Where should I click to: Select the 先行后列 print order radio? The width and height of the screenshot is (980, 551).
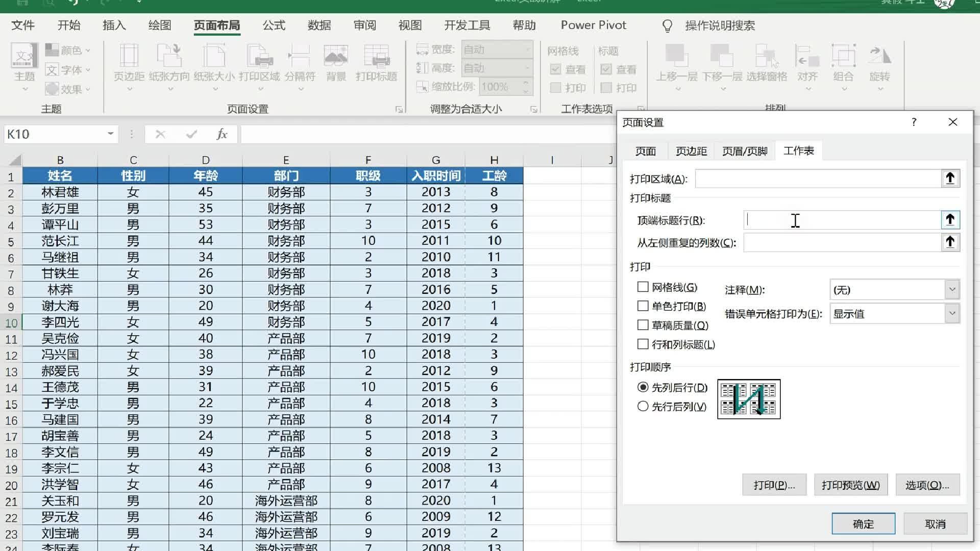pyautogui.click(x=643, y=407)
